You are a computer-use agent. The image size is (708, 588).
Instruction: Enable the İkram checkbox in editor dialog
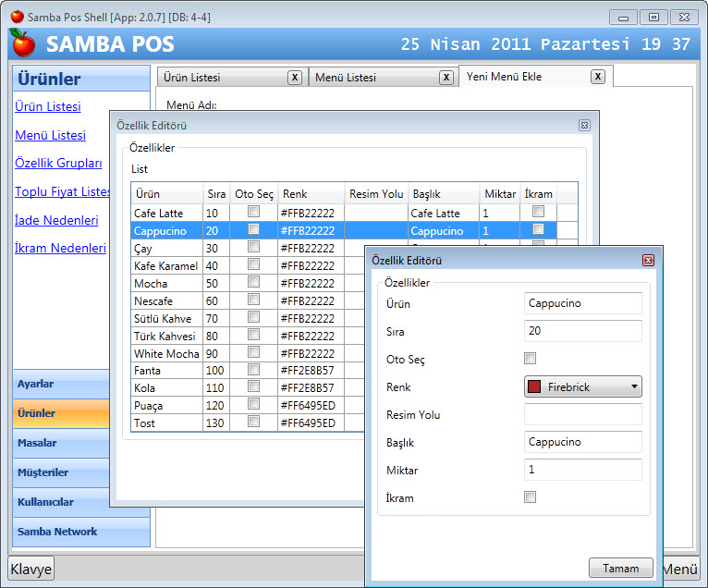coord(530,497)
